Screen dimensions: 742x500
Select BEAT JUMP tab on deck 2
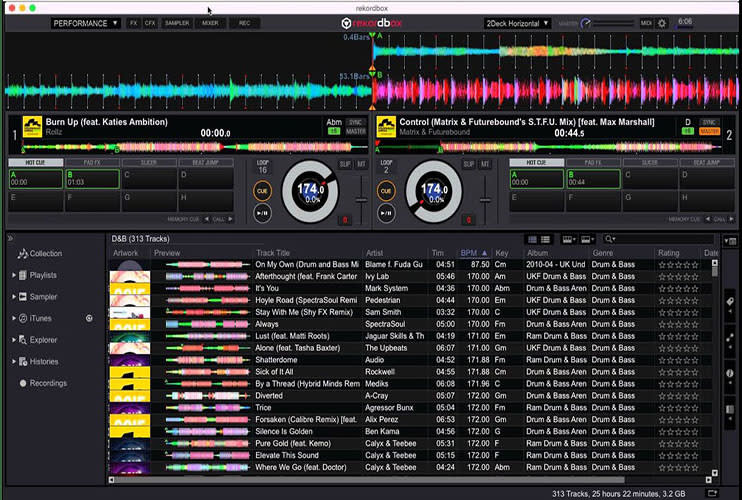click(707, 162)
